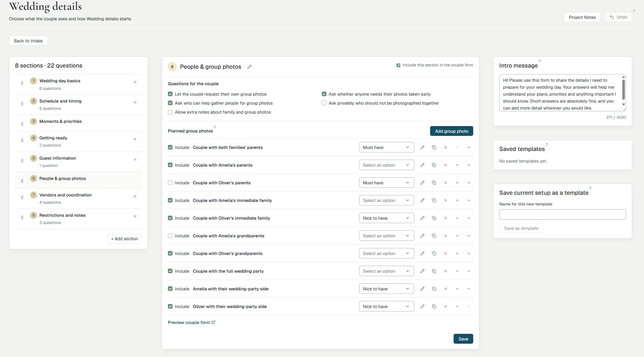Check Include for Couple with Oliver's parents
Viewport: 644px width, 357px height.
170,183
